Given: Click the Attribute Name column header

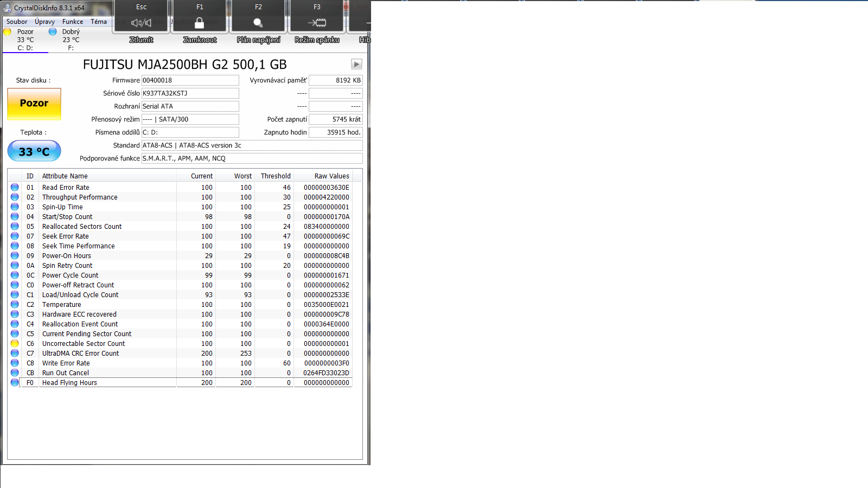Looking at the screenshot, I should [x=107, y=176].
